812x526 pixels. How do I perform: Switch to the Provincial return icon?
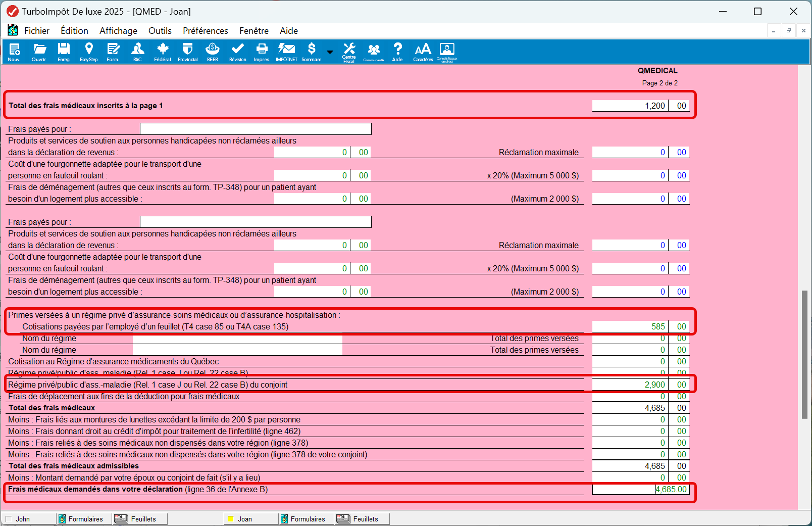tap(187, 52)
